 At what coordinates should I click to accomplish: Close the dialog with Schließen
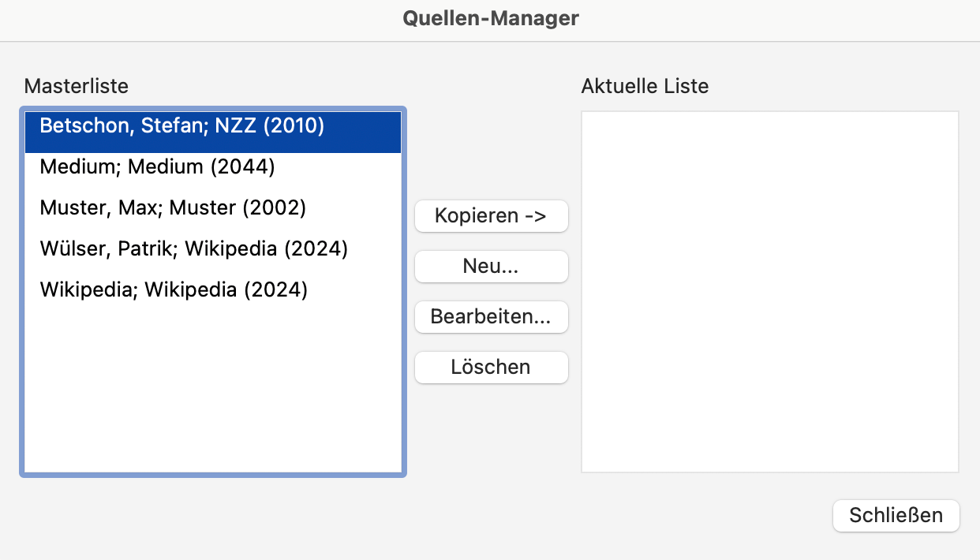(x=896, y=515)
